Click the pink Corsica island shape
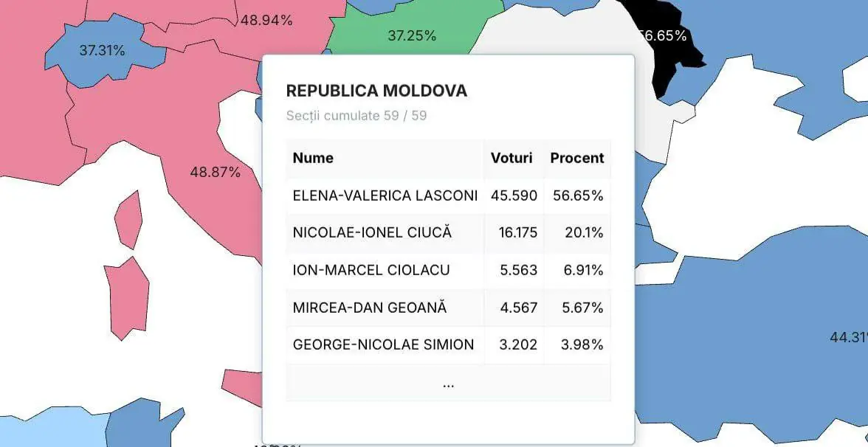The width and height of the screenshot is (868, 447). [128, 220]
